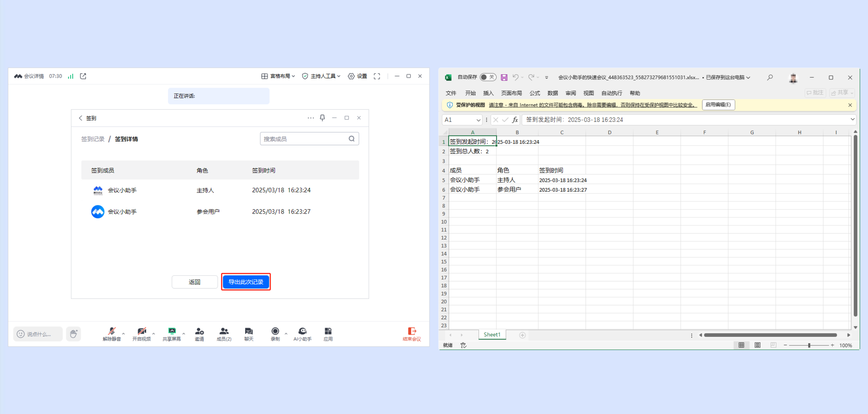
Task: Click the Excel horizontal scrollbar
Action: (x=771, y=335)
